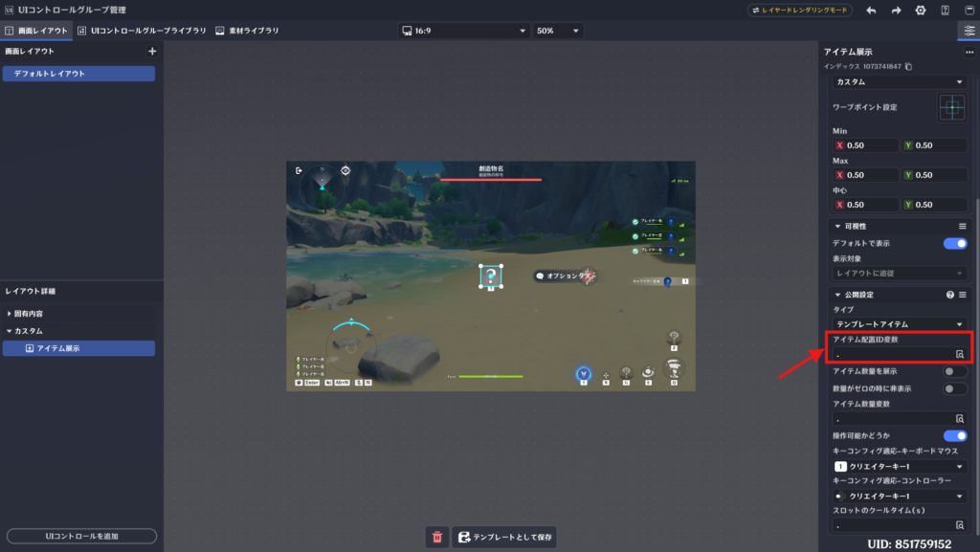Click the exit icon in preview top-left

tap(299, 170)
